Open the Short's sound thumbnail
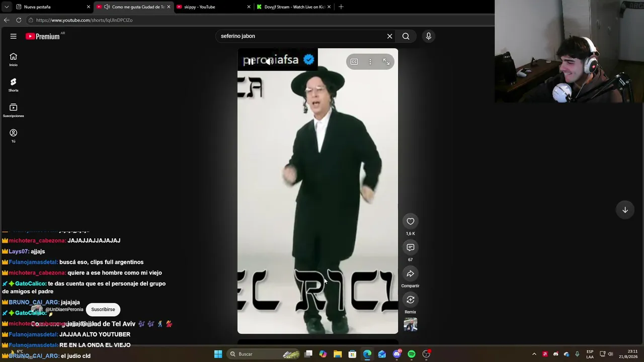The width and height of the screenshot is (644, 362). (411, 325)
